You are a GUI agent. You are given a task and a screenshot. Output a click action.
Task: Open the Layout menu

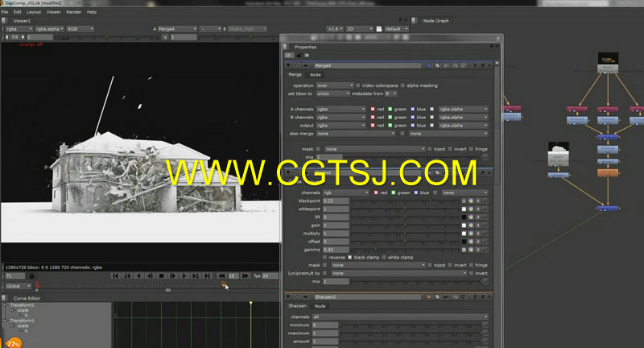34,12
